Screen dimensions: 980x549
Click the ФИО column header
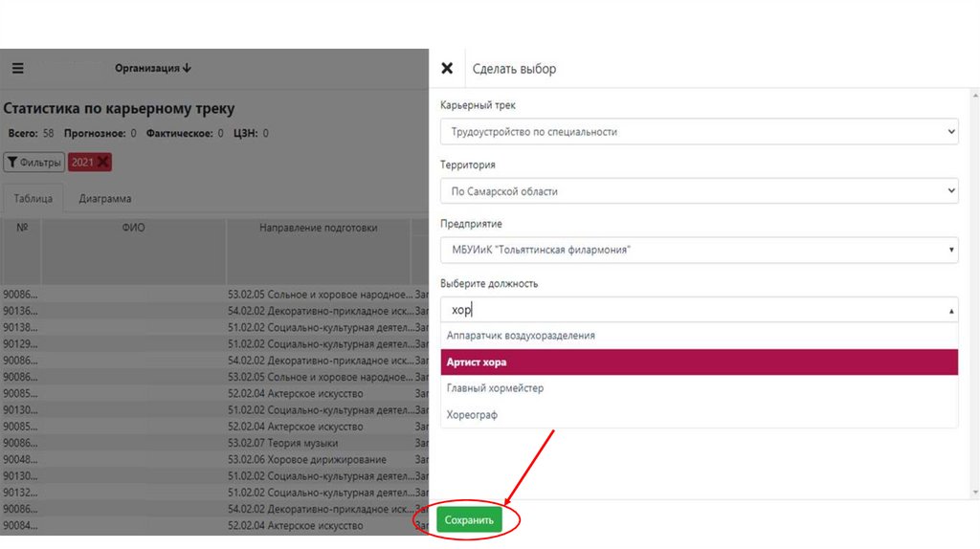coord(133,228)
